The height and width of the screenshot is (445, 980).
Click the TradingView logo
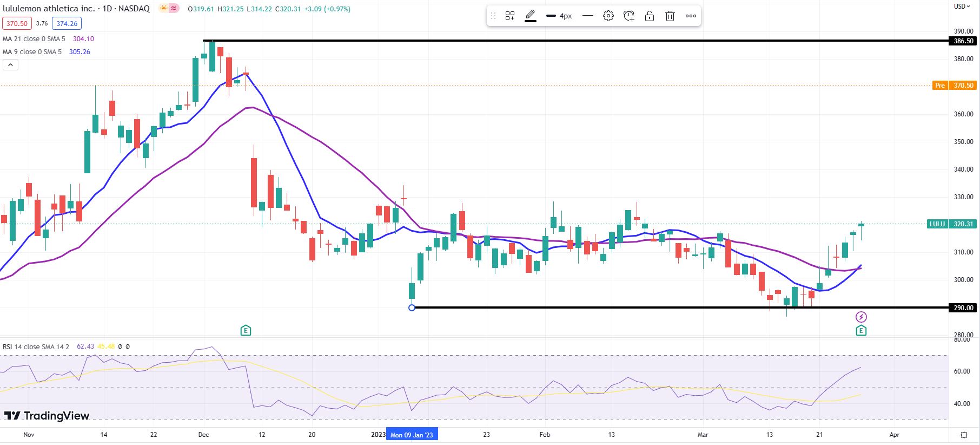47,416
